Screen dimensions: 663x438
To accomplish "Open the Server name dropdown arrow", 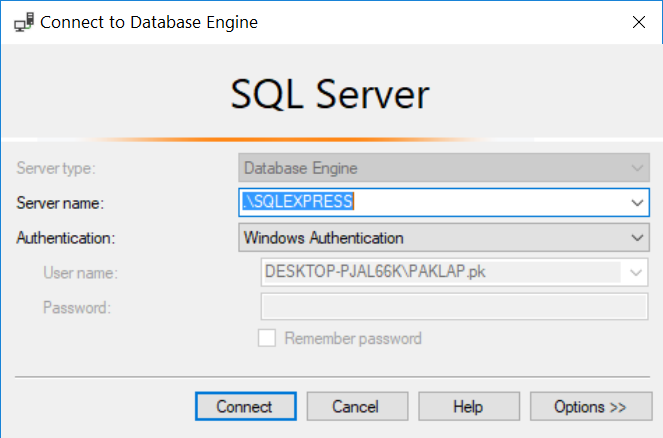I will click(x=638, y=203).
